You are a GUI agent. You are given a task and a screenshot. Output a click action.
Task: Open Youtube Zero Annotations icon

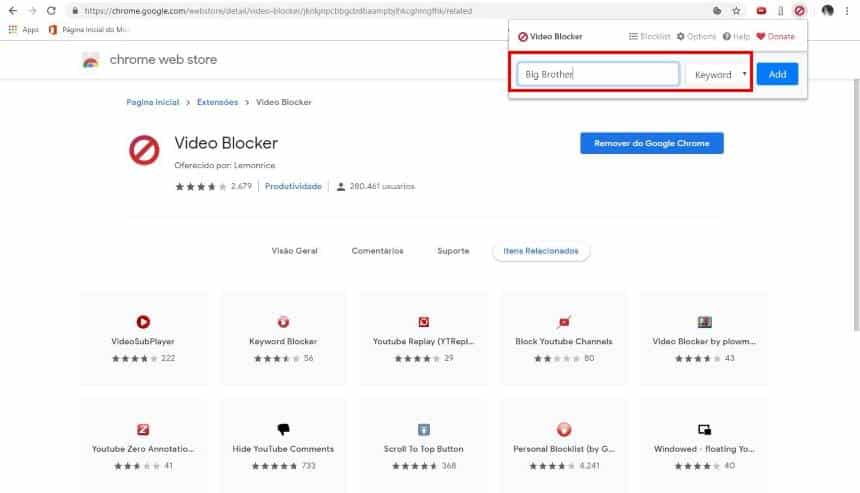point(143,429)
